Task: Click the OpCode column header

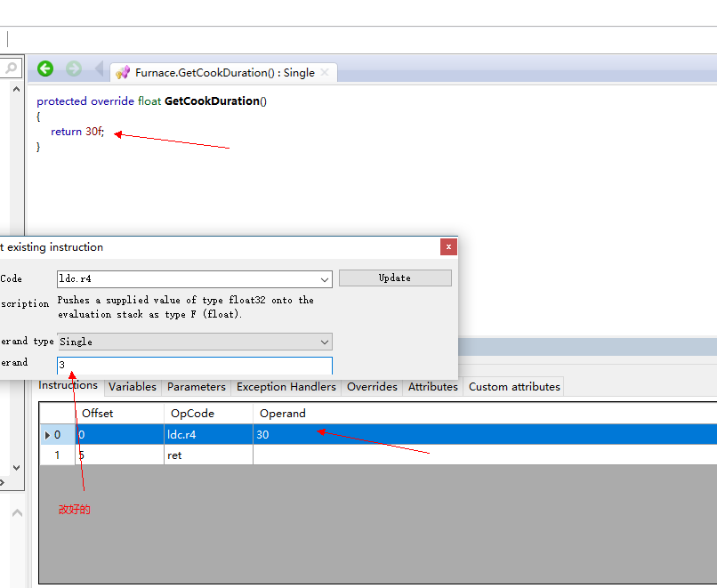Action: click(193, 414)
